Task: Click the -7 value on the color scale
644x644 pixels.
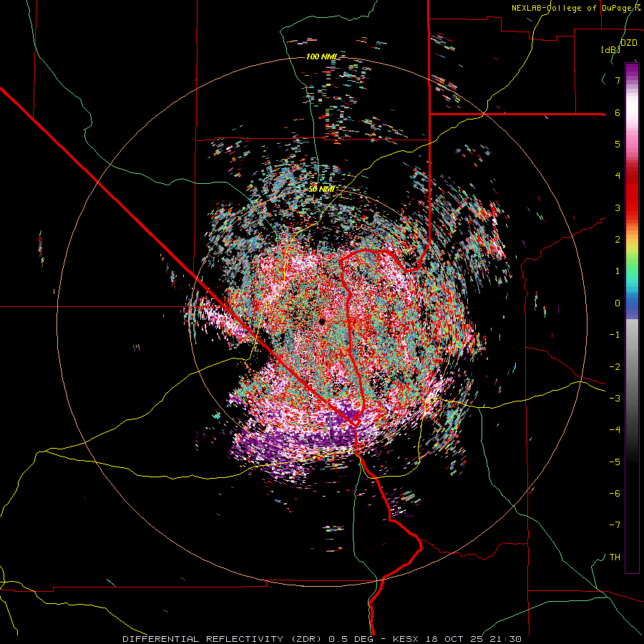Action: tap(615, 525)
